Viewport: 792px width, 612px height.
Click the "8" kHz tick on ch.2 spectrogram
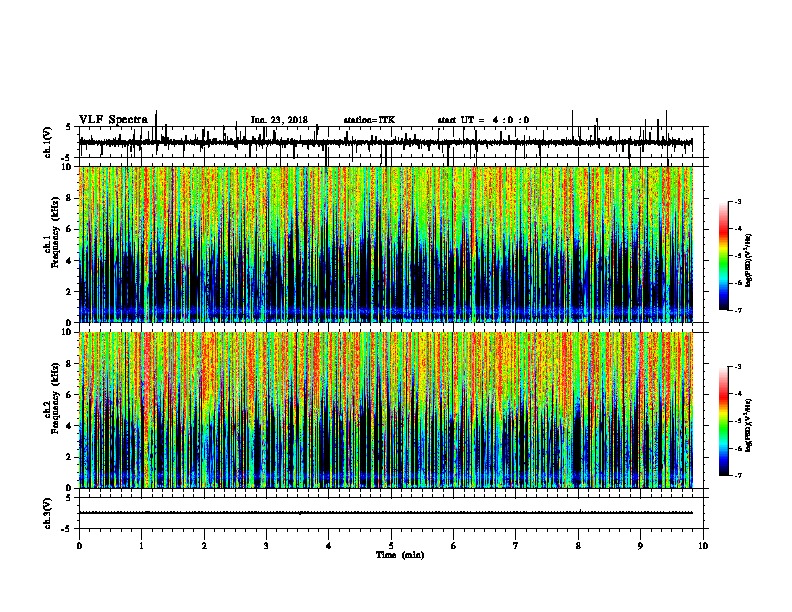69,364
